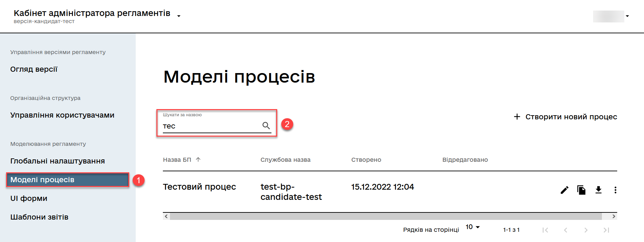Go to the next page arrow
This screenshot has width=644, height=242.
coord(586,230)
